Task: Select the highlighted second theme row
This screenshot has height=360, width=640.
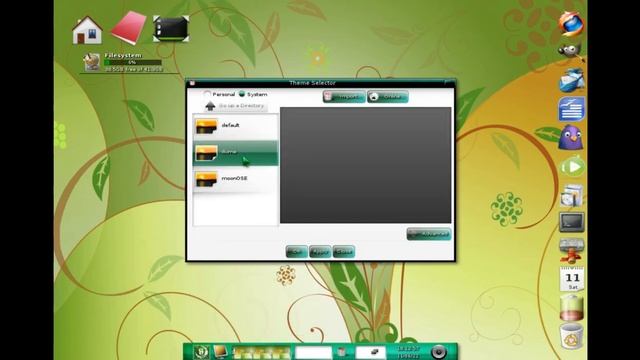Action: [236, 153]
